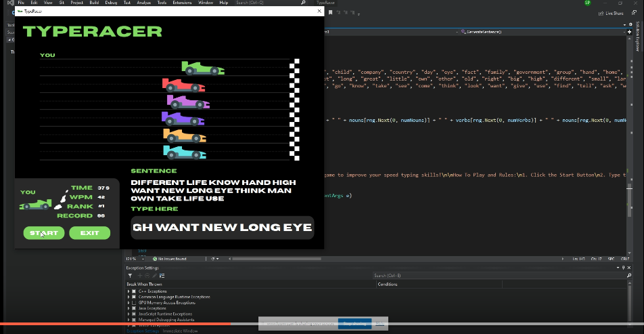Click the Conditions column header
The width and height of the screenshot is (644, 334).
388,285
